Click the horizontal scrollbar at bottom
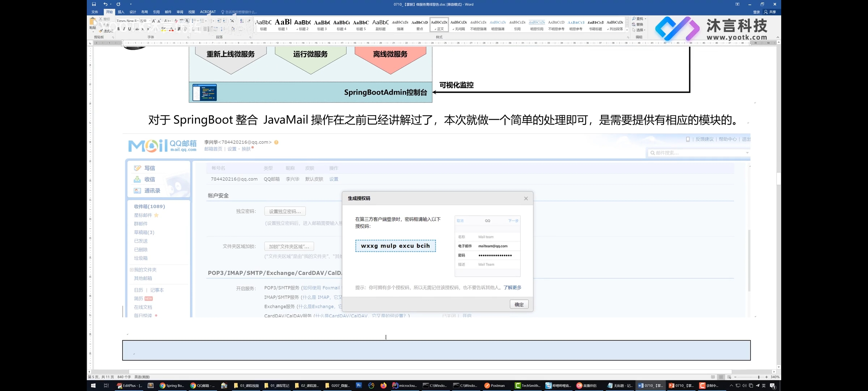868x391 pixels. point(430,371)
